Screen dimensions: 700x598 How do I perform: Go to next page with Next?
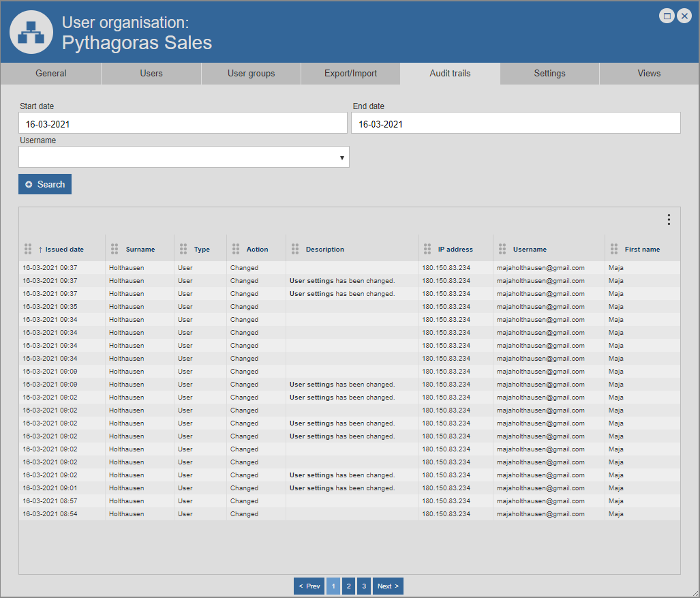point(388,586)
